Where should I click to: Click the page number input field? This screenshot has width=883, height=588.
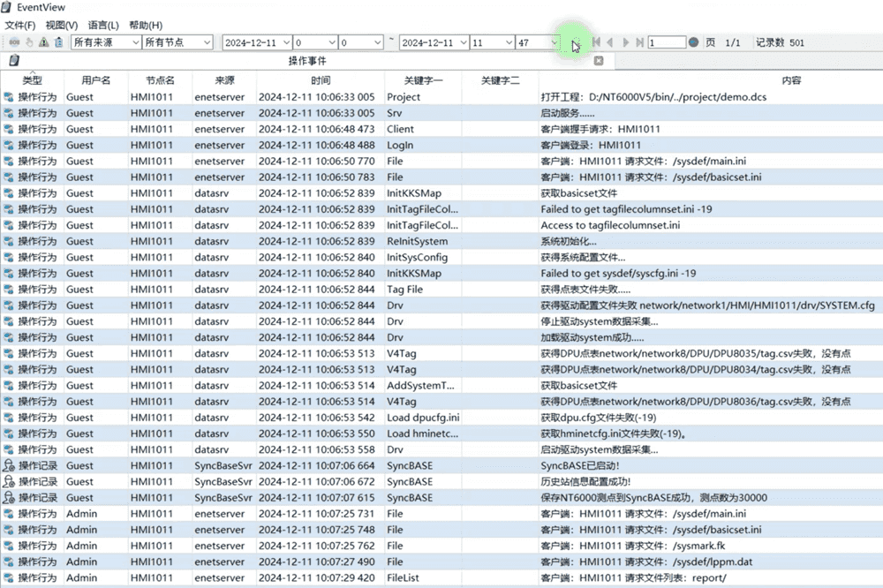667,42
